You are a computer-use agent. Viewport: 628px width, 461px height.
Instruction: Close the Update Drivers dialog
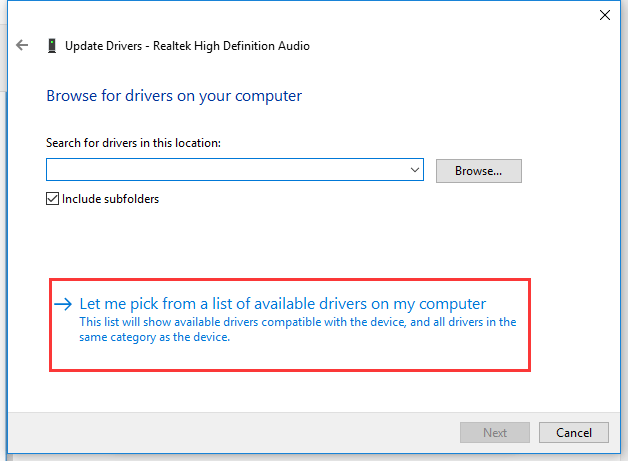point(604,15)
